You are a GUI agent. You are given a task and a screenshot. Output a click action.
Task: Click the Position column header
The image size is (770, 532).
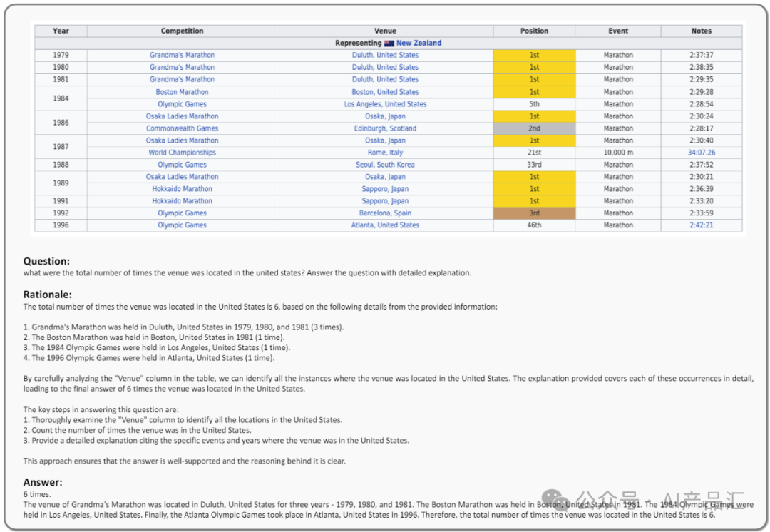point(534,31)
